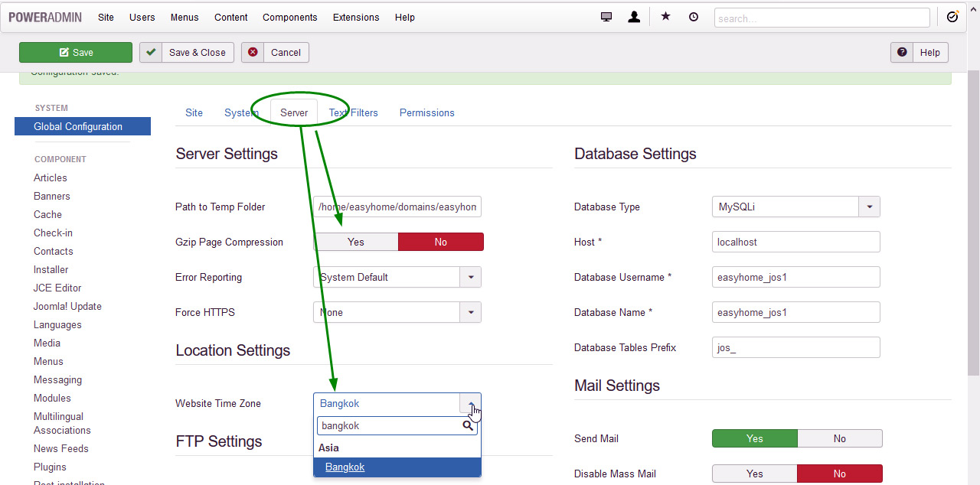Image resolution: width=980 pixels, height=485 pixels.
Task: Click the question mark Help icon
Action: click(902, 52)
